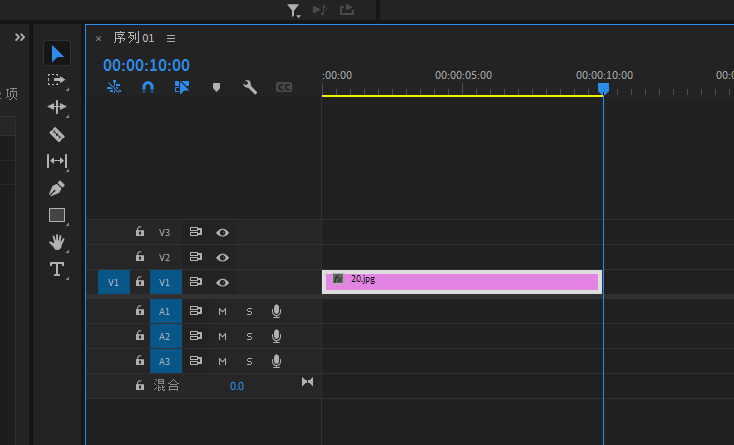734x445 pixels.
Task: Close the 序列01 sequence tab
Action: [98, 39]
